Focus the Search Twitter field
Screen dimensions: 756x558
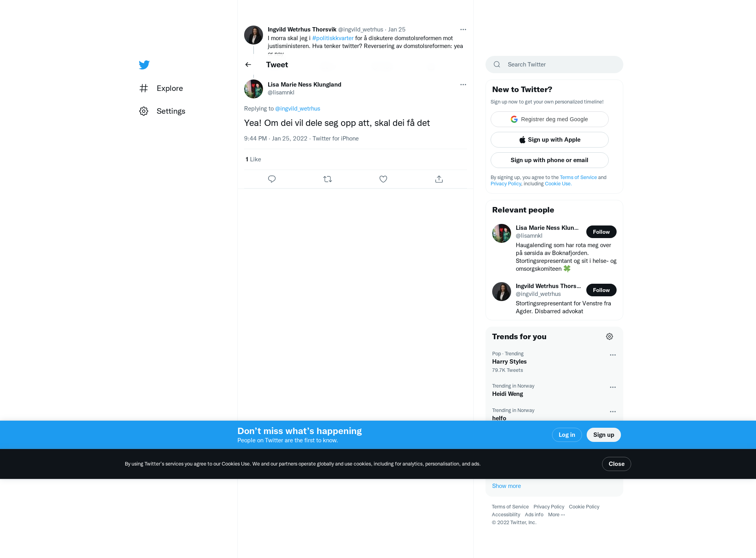[x=554, y=65]
